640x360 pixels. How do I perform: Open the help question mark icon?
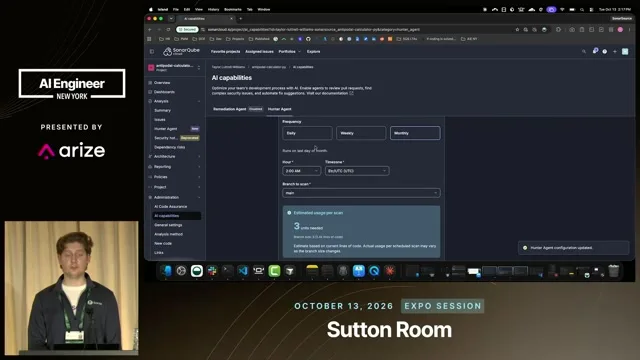604,51
